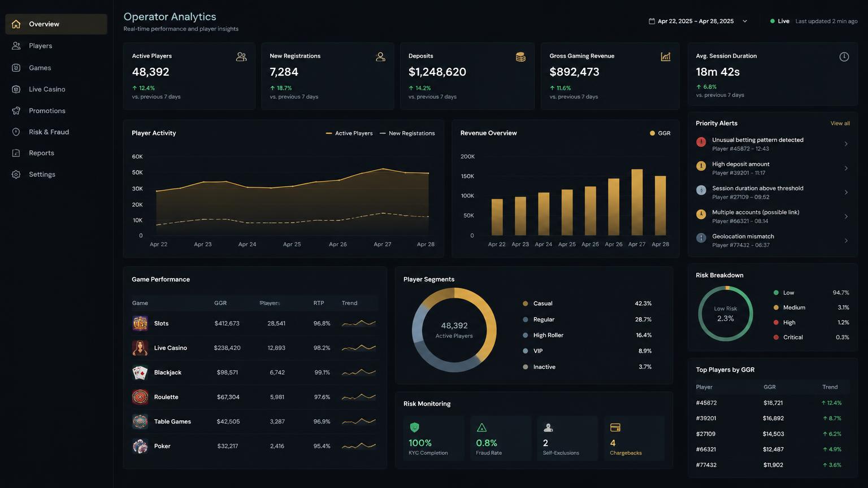Click the $16,892 GGR value for #39201
The width and height of the screenshot is (868, 488).
coord(773,419)
